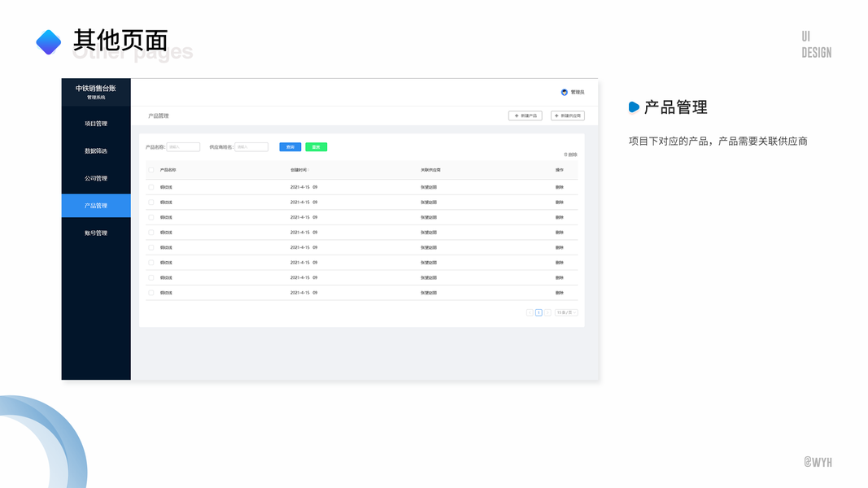The image size is (868, 488).
Task: Click the 操作 column header
Action: tap(560, 170)
